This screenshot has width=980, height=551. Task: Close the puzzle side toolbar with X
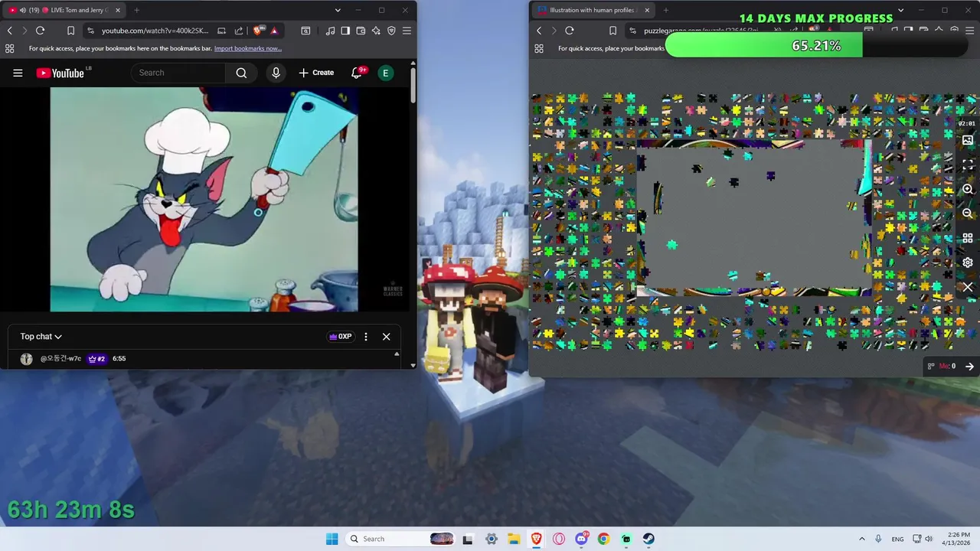[968, 287]
